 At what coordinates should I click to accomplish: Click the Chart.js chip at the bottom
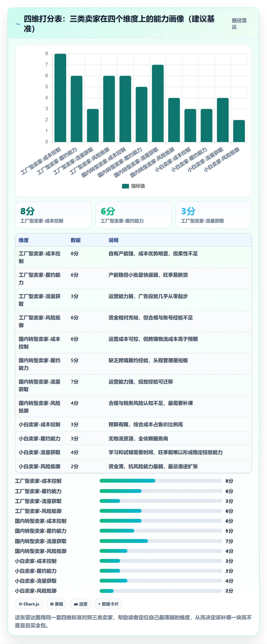tap(29, 604)
